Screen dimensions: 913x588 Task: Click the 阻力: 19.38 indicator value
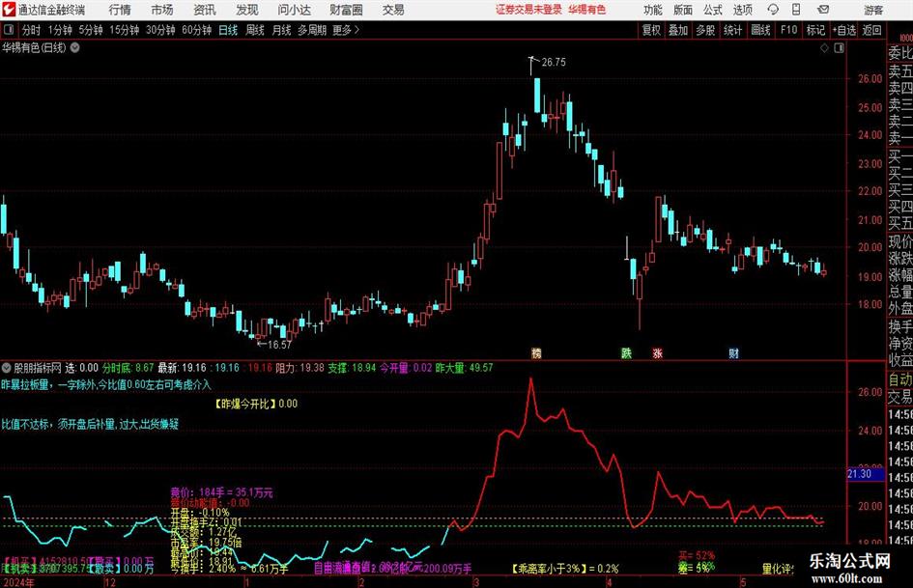(x=300, y=368)
